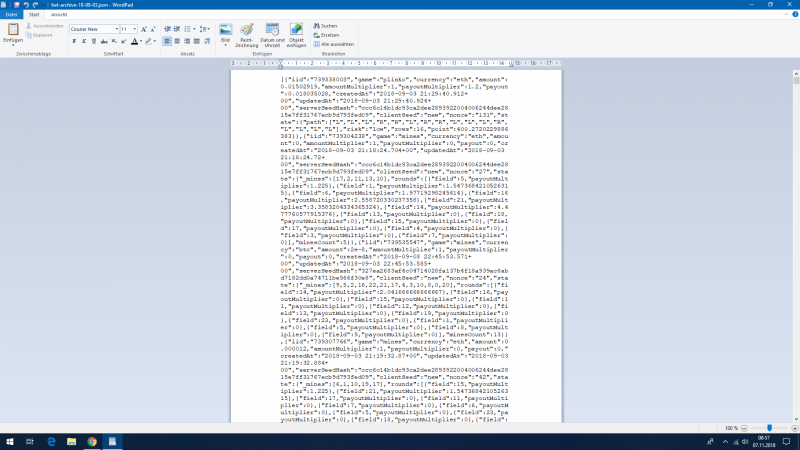Click Kopieren in the clipboard group
The height and width of the screenshot is (450, 800).
pos(39,35)
